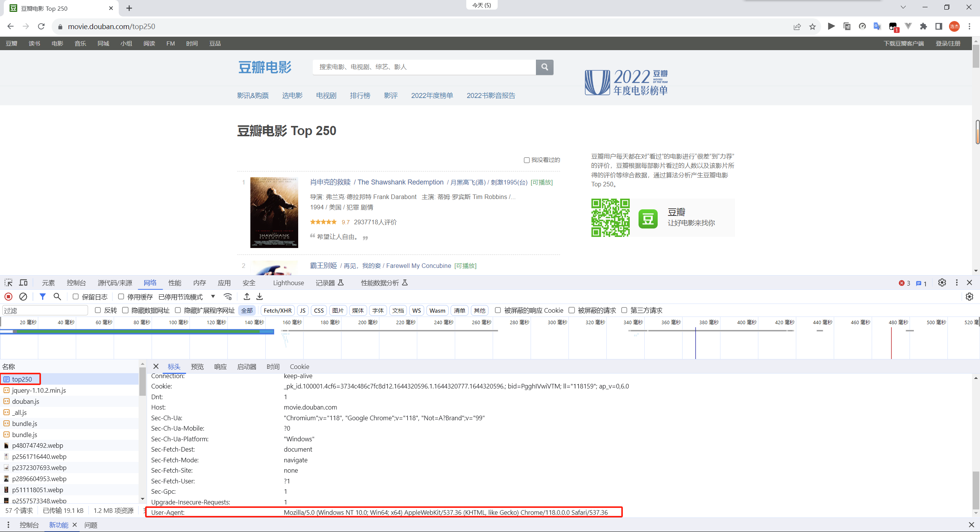Viewport: 980px width, 532px height.
Task: Open 肖申克的救赎 movie link
Action: point(330,182)
